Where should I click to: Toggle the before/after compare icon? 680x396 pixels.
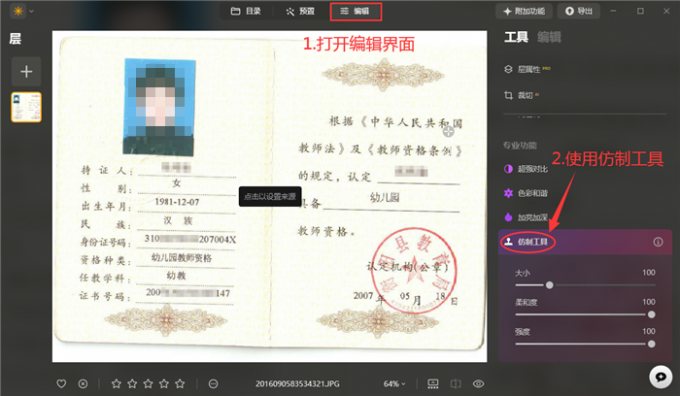[x=456, y=384]
